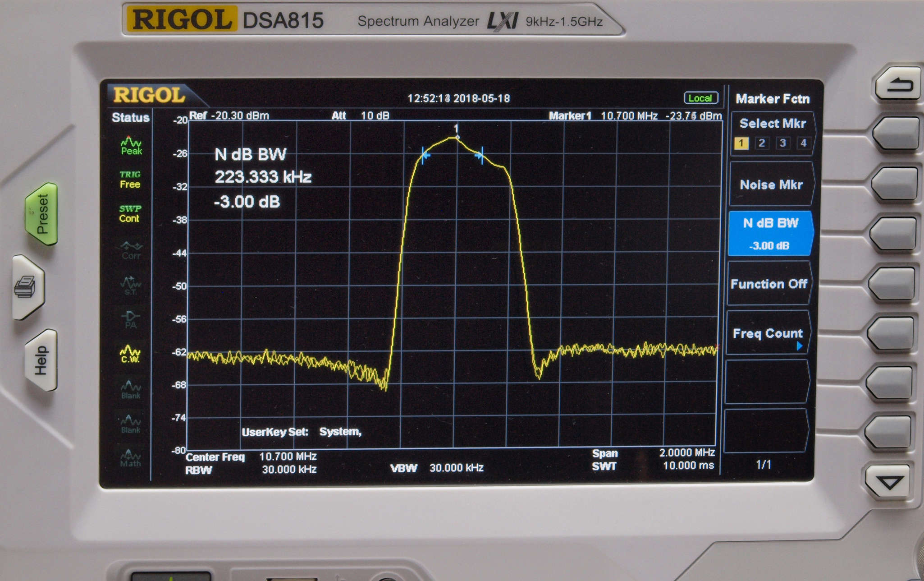Click the SWP Cont status indicator
924x581 pixels.
click(x=130, y=214)
